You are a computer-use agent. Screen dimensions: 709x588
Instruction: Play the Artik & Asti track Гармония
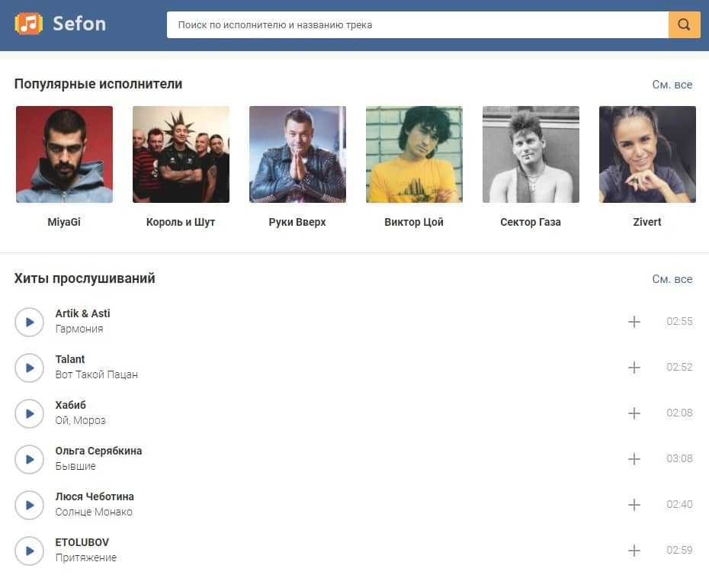(30, 322)
